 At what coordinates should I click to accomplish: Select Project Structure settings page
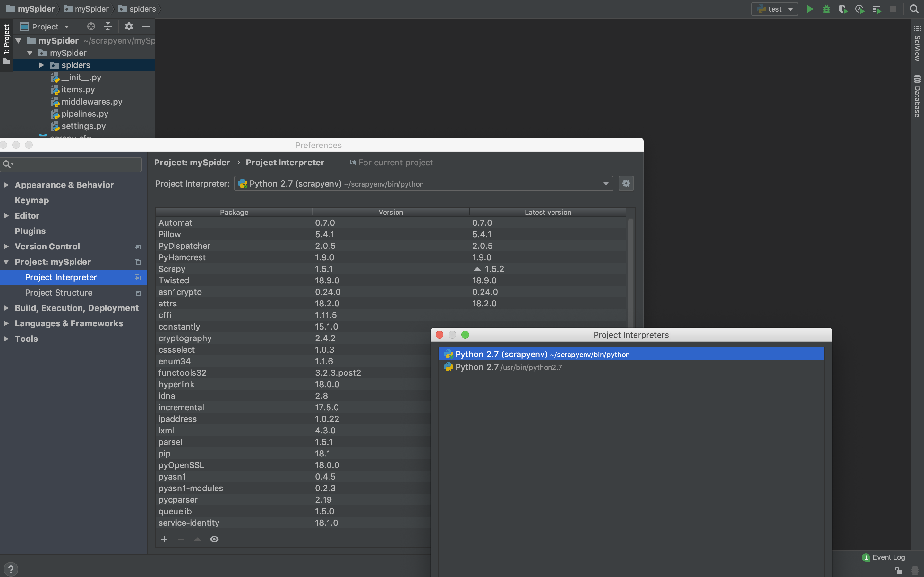tap(59, 293)
